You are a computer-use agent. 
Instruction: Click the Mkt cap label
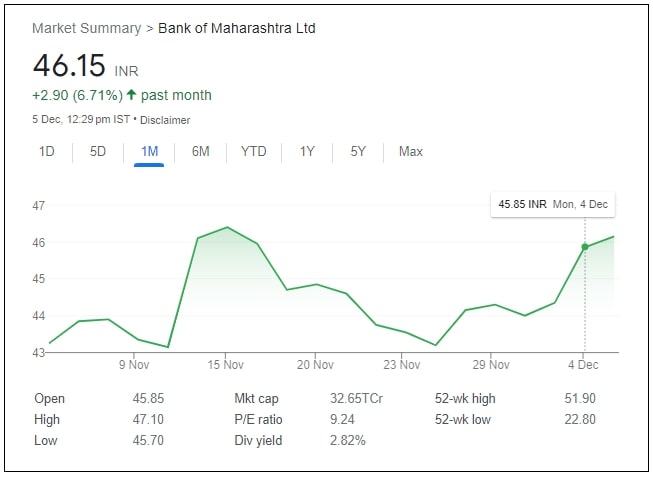256,399
